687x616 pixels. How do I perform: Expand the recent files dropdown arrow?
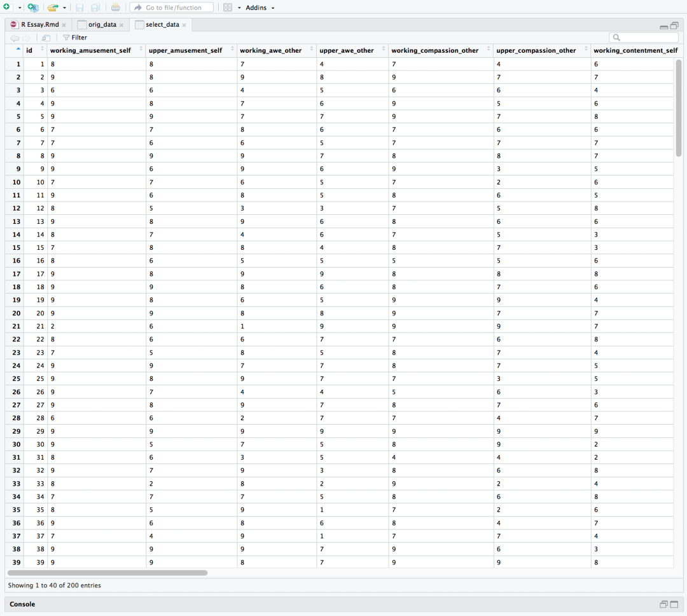[64, 8]
